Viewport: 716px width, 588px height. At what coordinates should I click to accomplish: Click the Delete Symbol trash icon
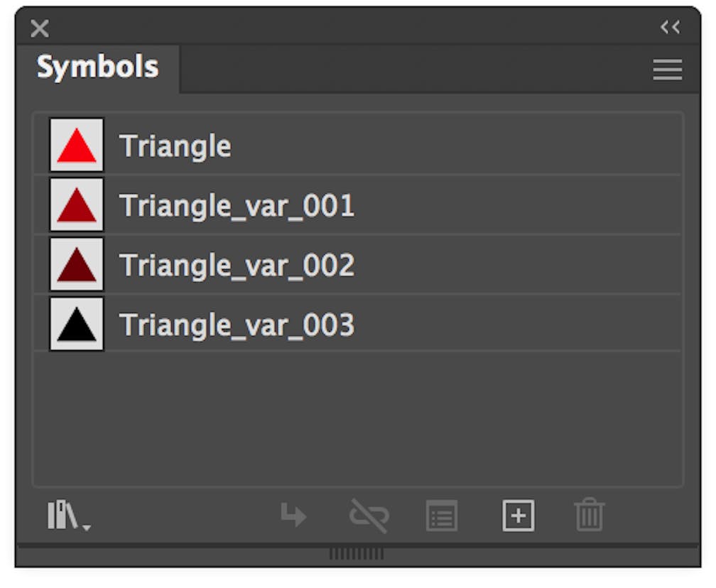point(589,516)
